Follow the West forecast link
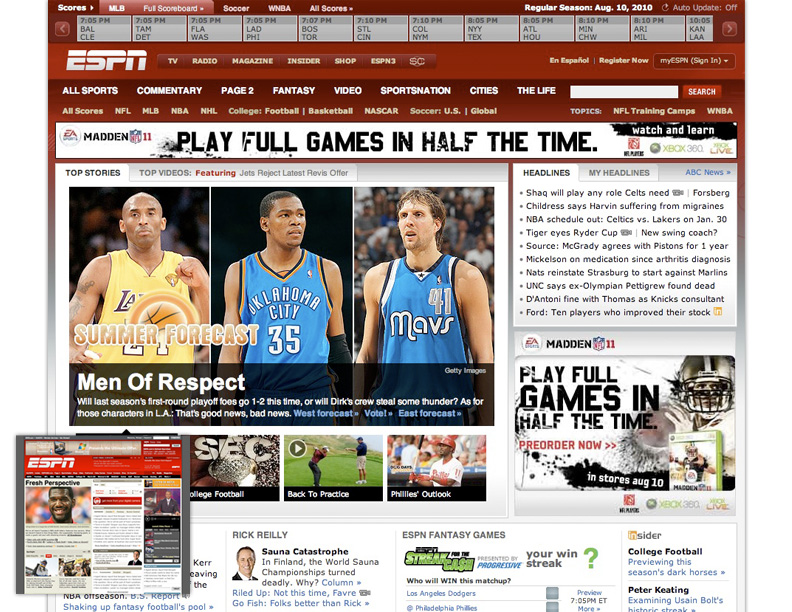The height and width of the screenshot is (612, 792). pyautogui.click(x=326, y=413)
